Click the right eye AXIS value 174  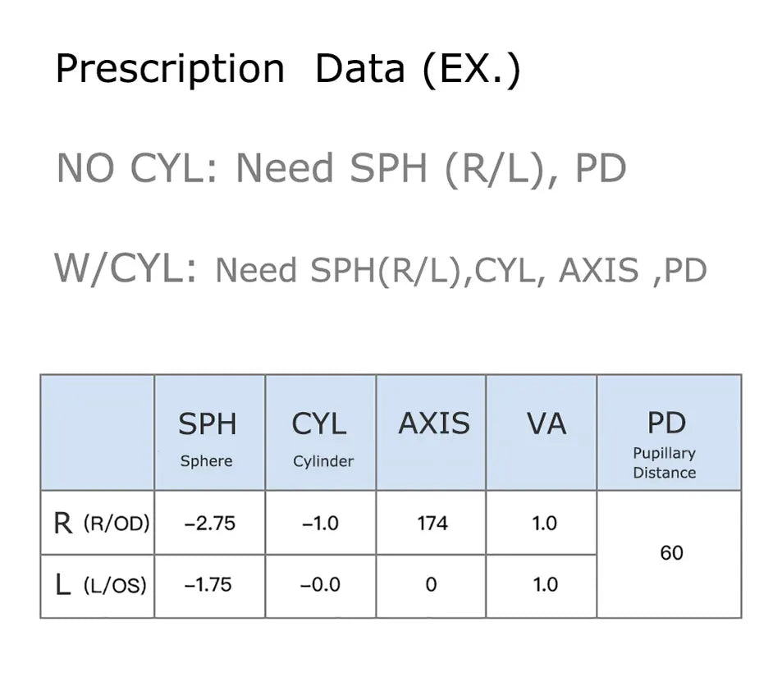click(x=432, y=524)
